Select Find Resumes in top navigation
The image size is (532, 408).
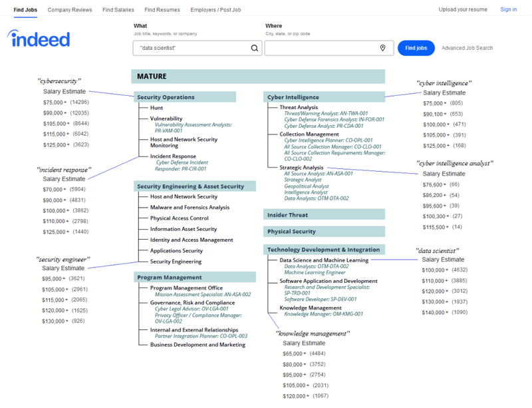pos(162,10)
